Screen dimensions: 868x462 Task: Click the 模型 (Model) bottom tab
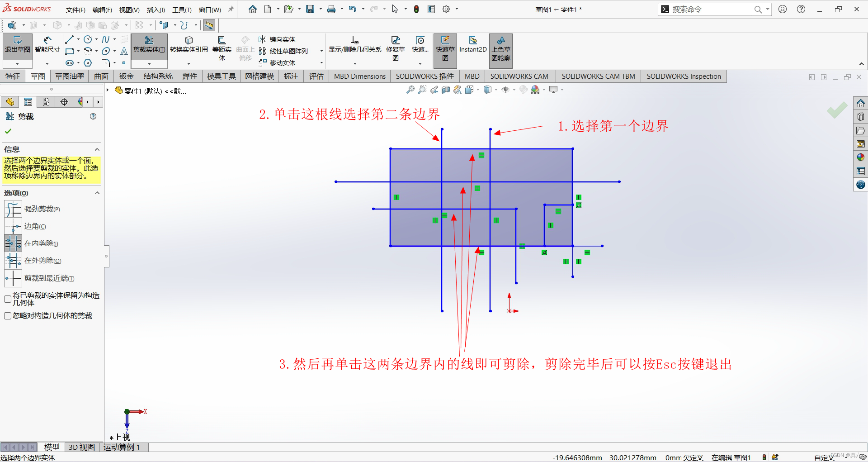click(52, 447)
